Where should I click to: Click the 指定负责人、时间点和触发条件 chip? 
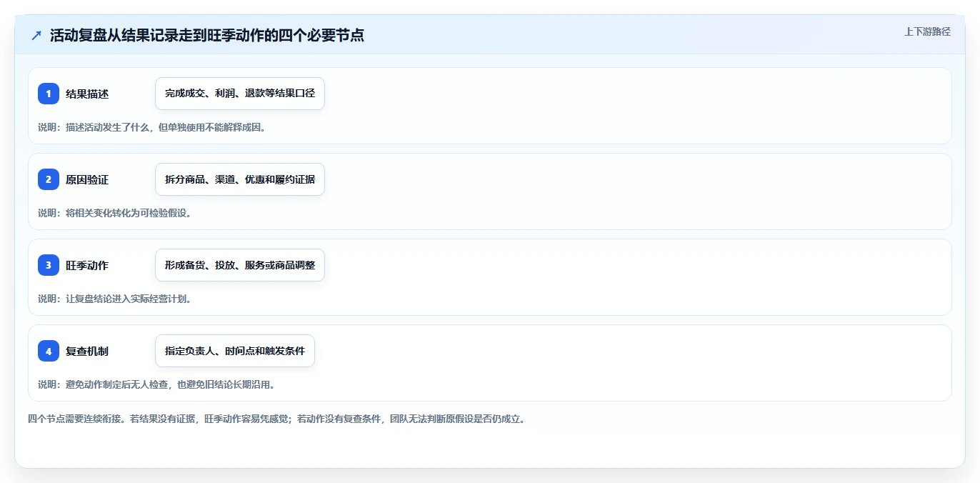pyautogui.click(x=235, y=351)
